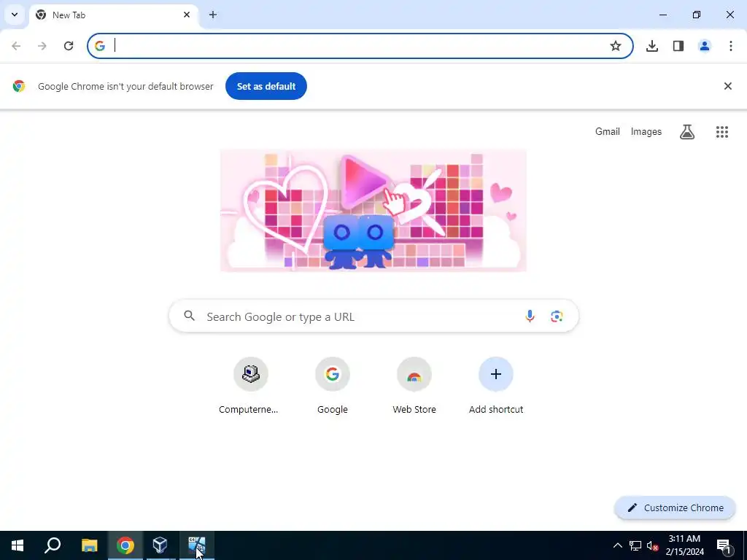The width and height of the screenshot is (747, 560).
Task: Open the Search Labs flask icon
Action: (x=687, y=132)
